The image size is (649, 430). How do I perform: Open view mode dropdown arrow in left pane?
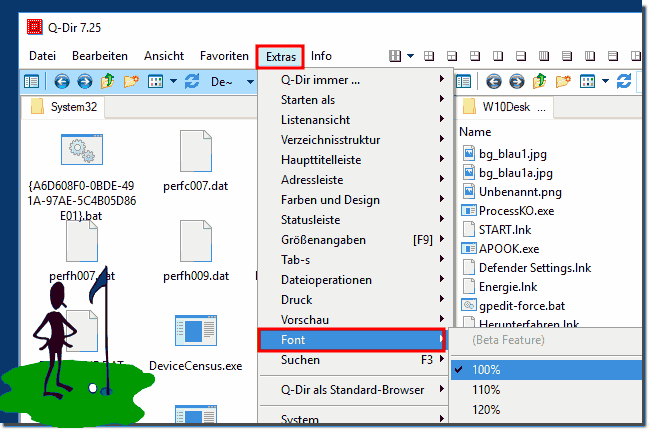click(x=173, y=81)
